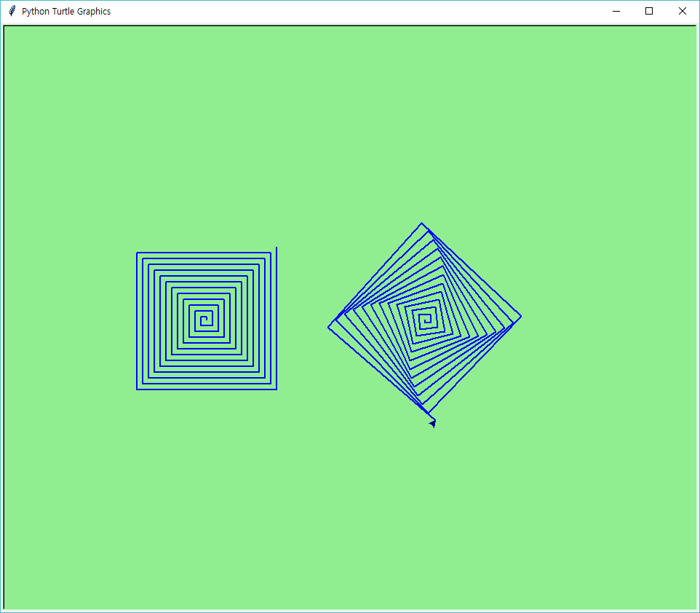
Task: Click the black turtle cursor arrow
Action: [x=432, y=422]
